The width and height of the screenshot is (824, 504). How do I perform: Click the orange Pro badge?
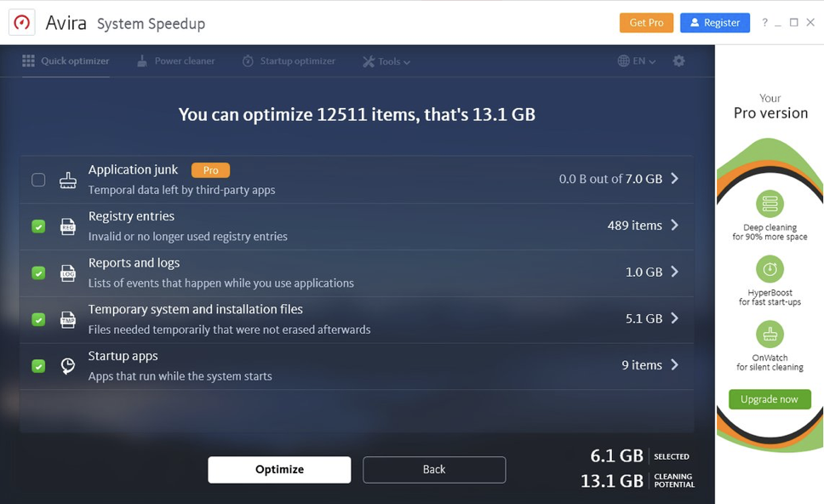tap(210, 170)
